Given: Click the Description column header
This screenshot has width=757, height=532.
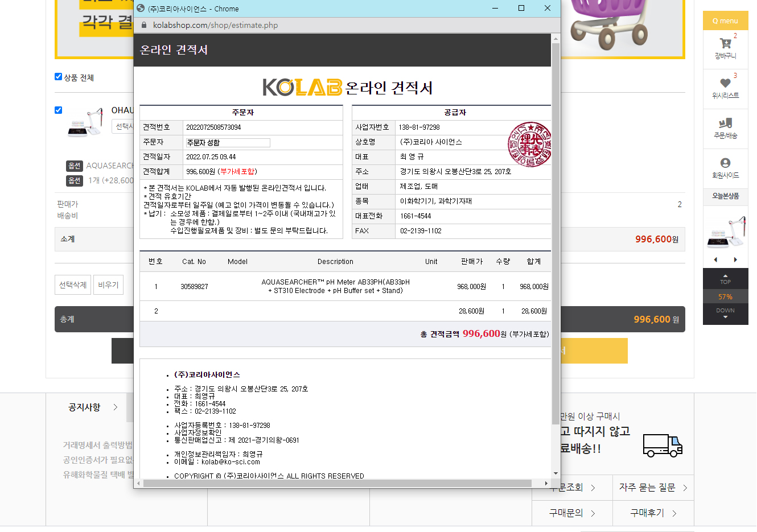Looking at the screenshot, I should (335, 262).
